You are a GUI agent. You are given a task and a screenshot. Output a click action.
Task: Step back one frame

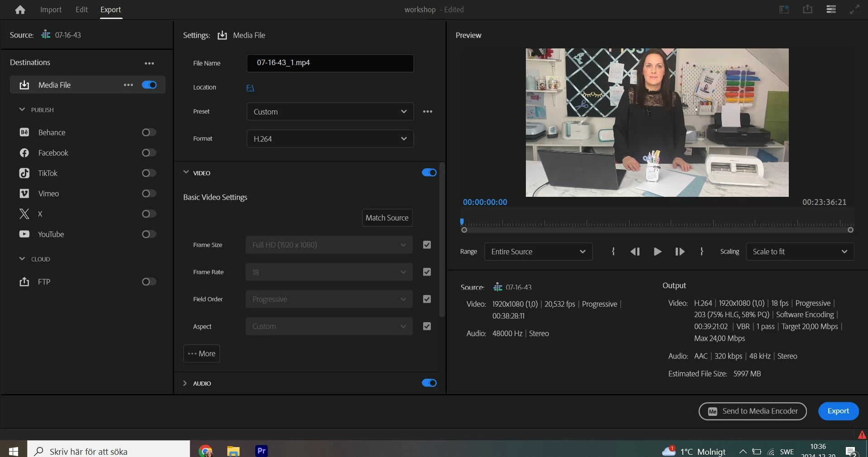[x=635, y=252]
